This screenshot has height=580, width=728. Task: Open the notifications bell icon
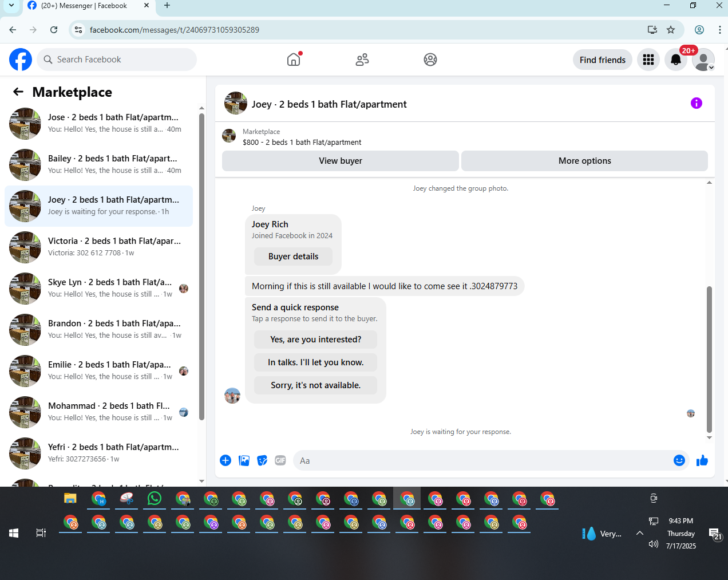[x=676, y=60]
